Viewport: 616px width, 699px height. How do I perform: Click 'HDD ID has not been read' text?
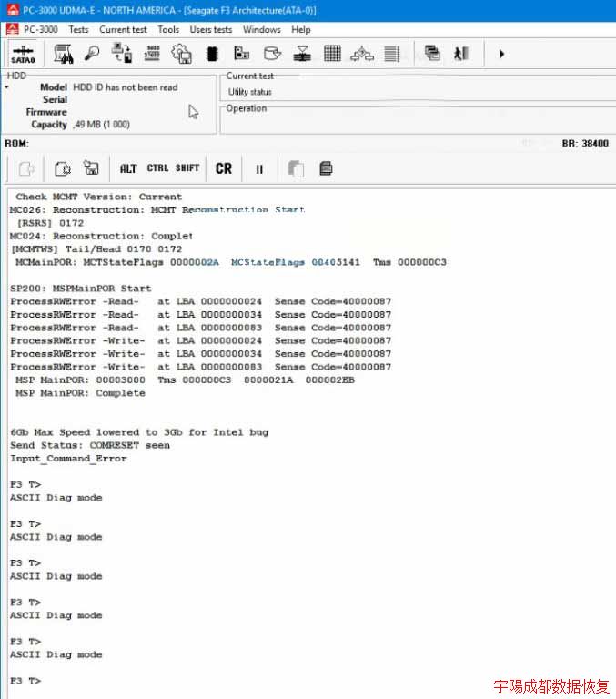(x=126, y=87)
